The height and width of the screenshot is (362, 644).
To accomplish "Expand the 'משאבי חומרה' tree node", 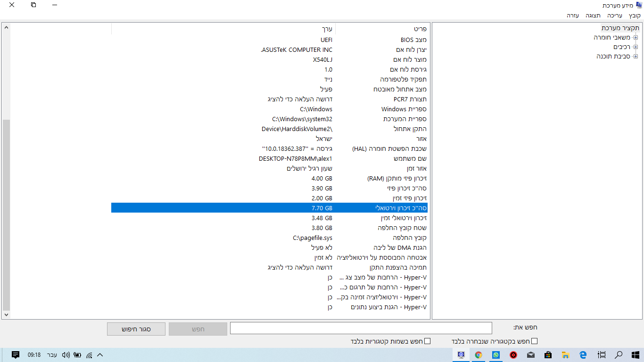I will (x=636, y=37).
